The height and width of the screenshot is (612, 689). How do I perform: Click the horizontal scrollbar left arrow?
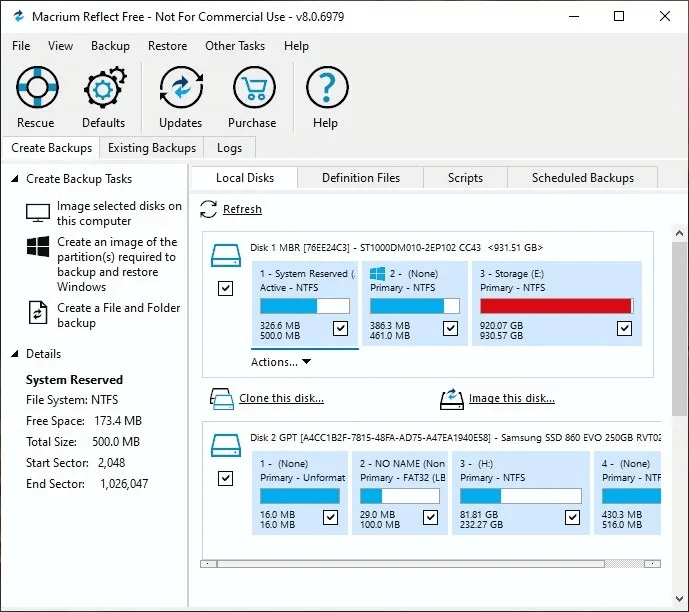point(208,564)
